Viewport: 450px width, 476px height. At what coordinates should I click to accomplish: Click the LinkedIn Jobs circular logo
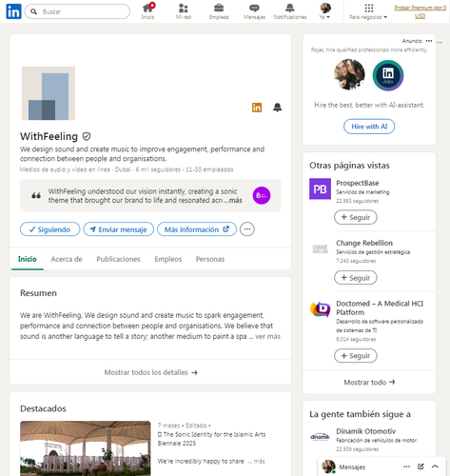point(388,75)
